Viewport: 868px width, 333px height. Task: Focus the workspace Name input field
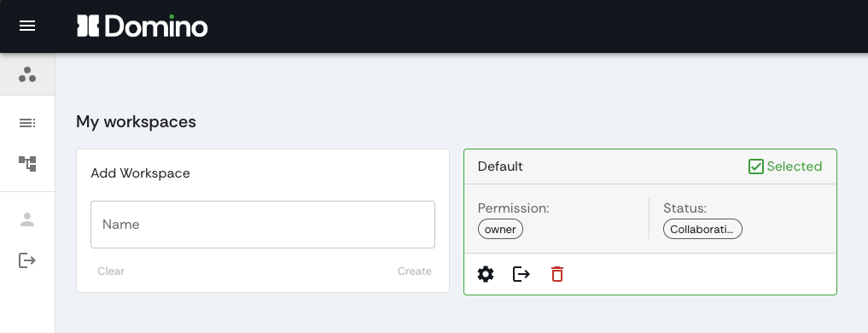click(x=263, y=225)
